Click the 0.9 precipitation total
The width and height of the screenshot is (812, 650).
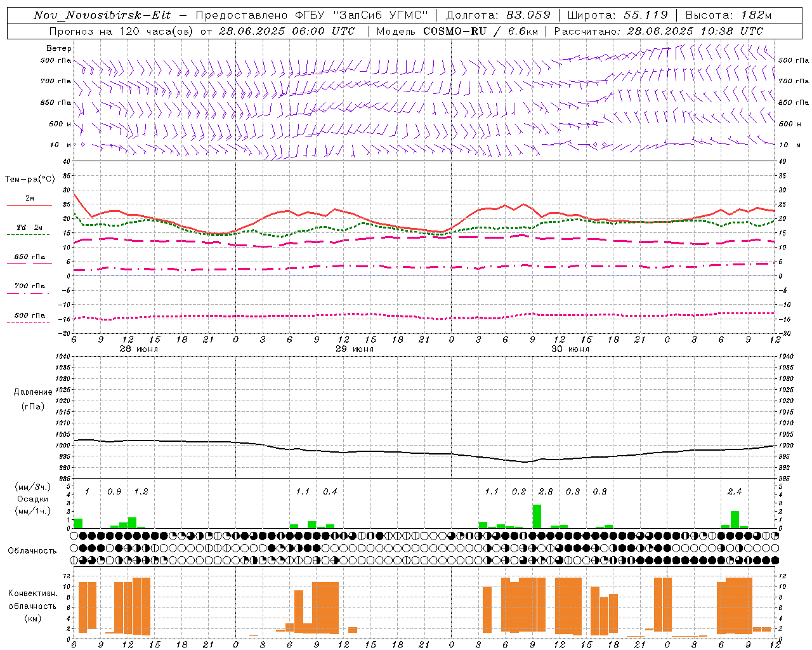[114, 492]
